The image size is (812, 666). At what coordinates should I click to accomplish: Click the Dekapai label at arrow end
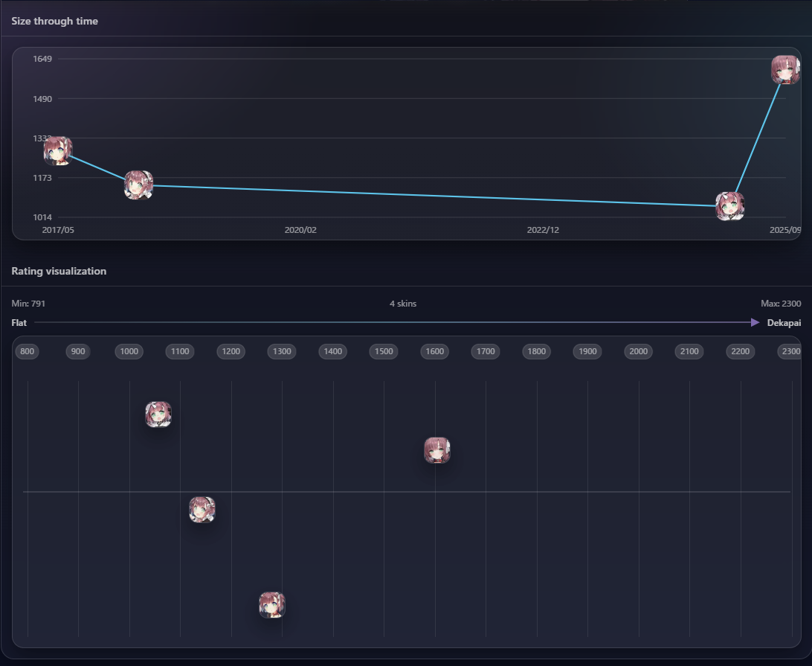point(784,323)
